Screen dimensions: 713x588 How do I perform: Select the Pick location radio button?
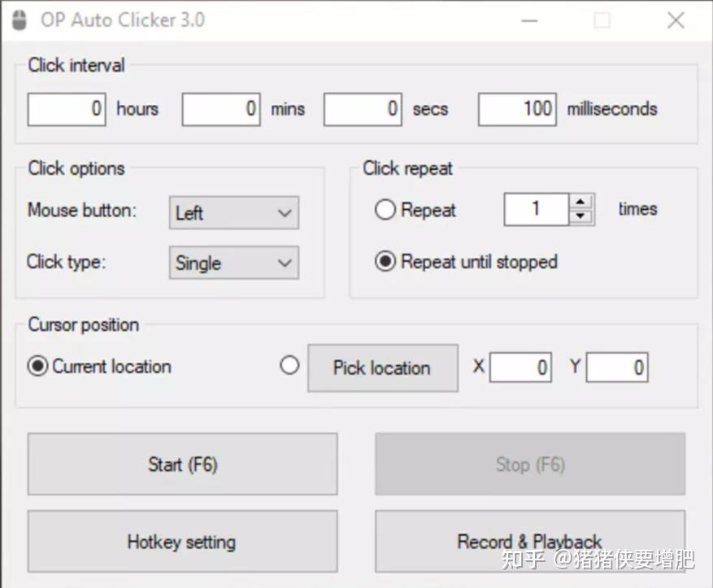pos(289,366)
